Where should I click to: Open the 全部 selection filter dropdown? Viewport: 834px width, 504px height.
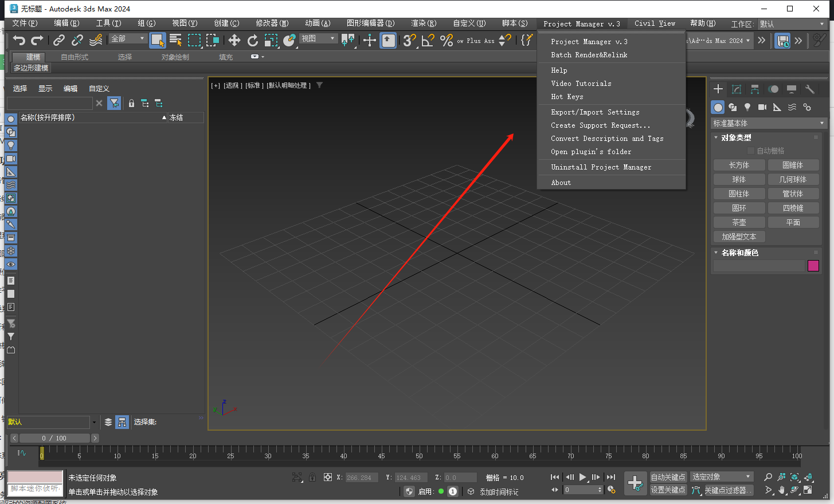tap(128, 38)
